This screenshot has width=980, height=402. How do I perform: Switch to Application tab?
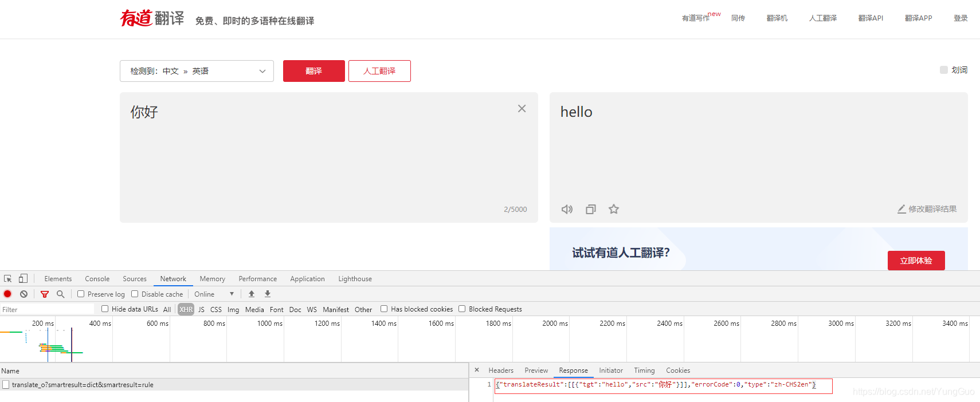click(x=307, y=279)
